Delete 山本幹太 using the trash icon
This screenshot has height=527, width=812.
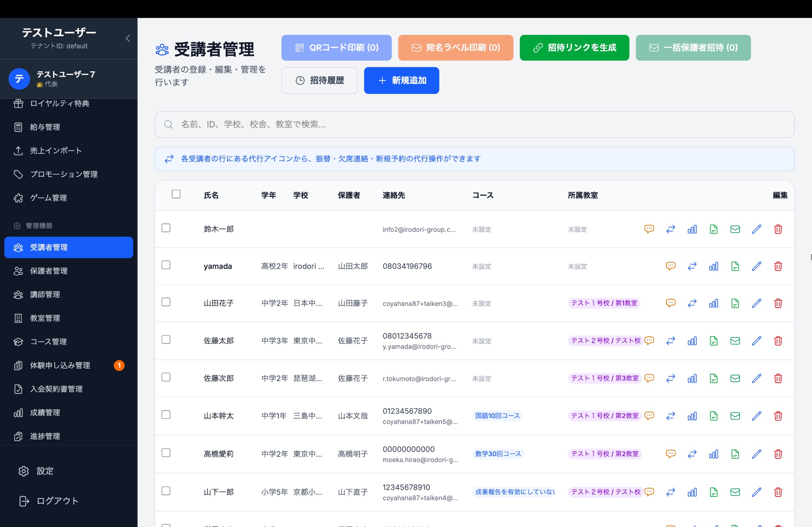click(778, 416)
